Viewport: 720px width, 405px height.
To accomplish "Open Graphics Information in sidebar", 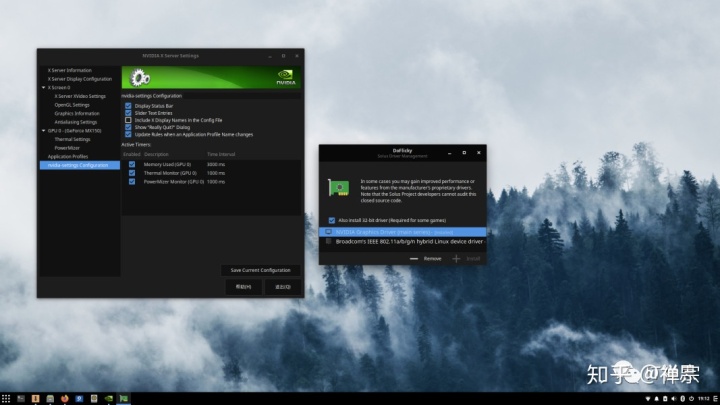I will (77, 113).
